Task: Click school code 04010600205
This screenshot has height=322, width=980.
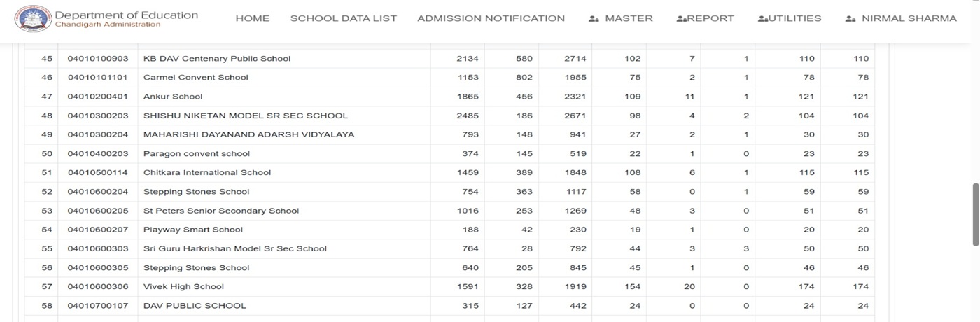Action: pyautogui.click(x=98, y=211)
